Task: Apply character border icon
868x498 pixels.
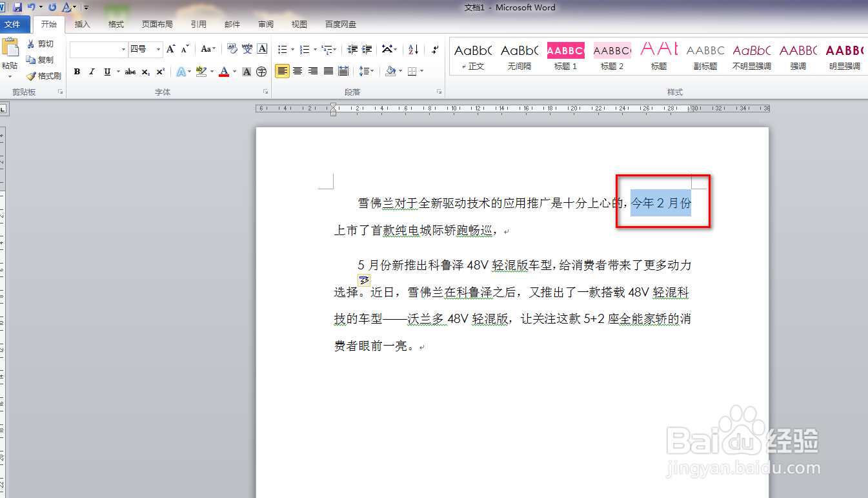Action: pos(262,49)
